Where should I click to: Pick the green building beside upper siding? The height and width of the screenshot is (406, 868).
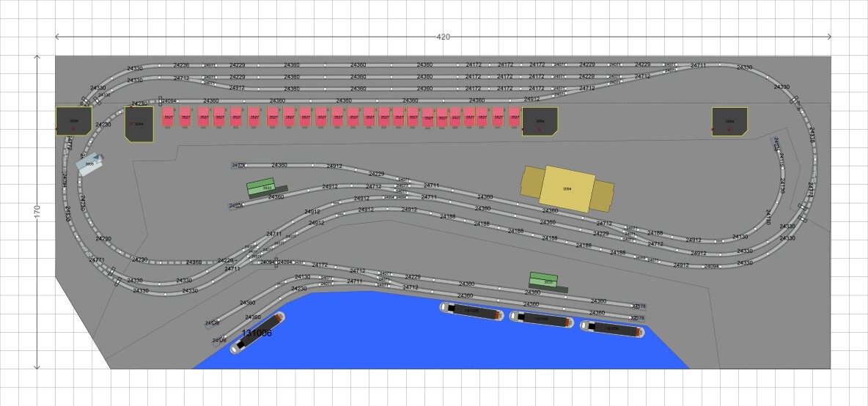point(260,188)
